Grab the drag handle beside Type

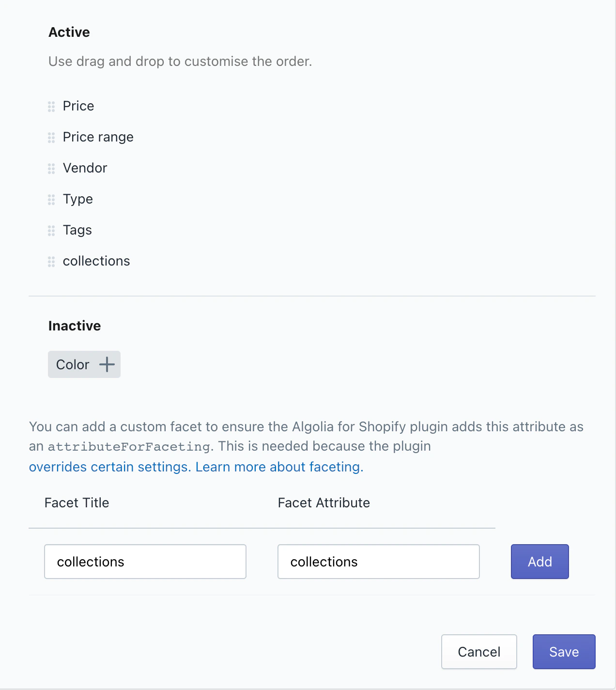pos(51,200)
